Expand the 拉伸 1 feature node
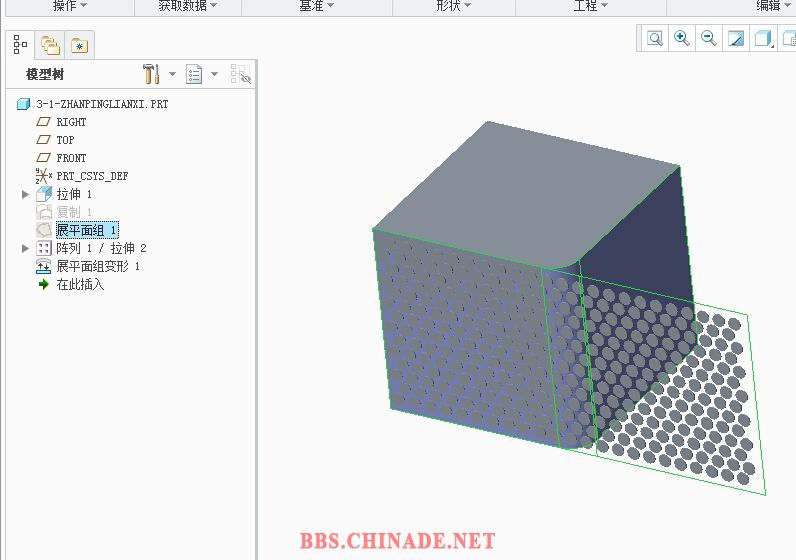 point(26,194)
